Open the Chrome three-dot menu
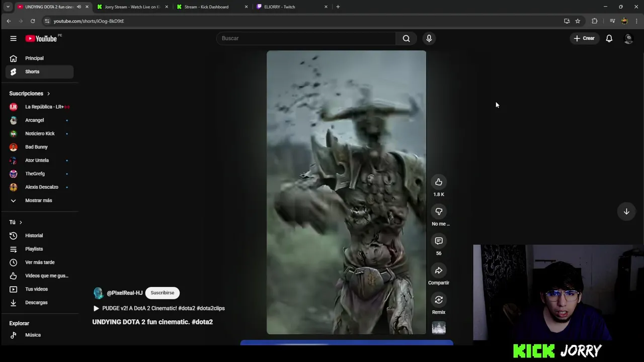644x362 pixels. coord(637,21)
